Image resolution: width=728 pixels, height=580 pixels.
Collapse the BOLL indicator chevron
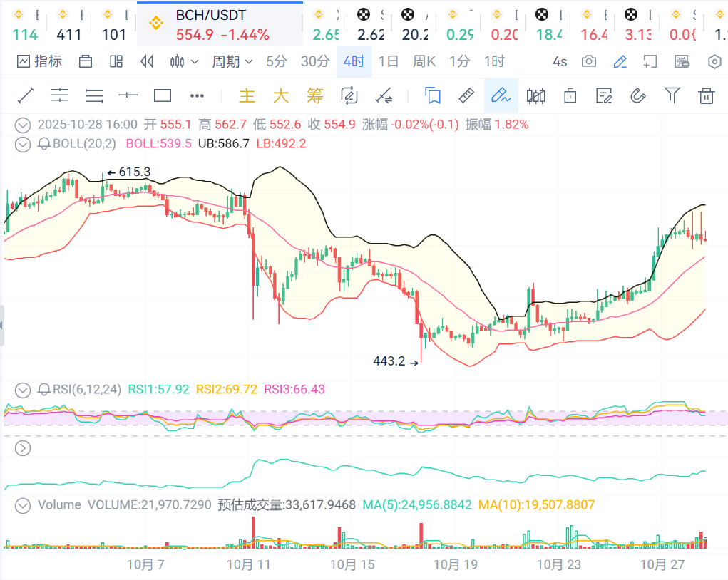click(x=24, y=144)
